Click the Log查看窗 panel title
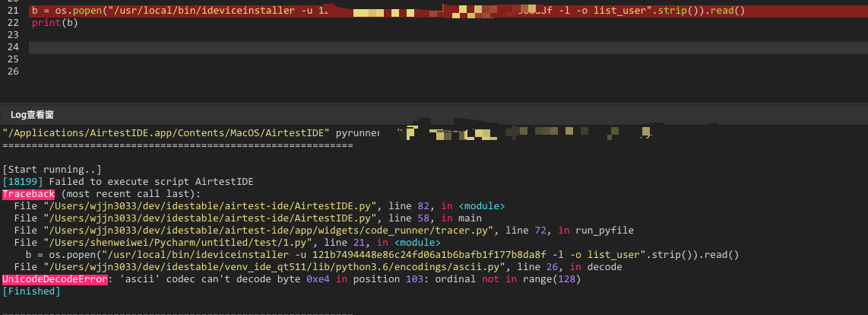The width and height of the screenshot is (868, 315). click(32, 115)
